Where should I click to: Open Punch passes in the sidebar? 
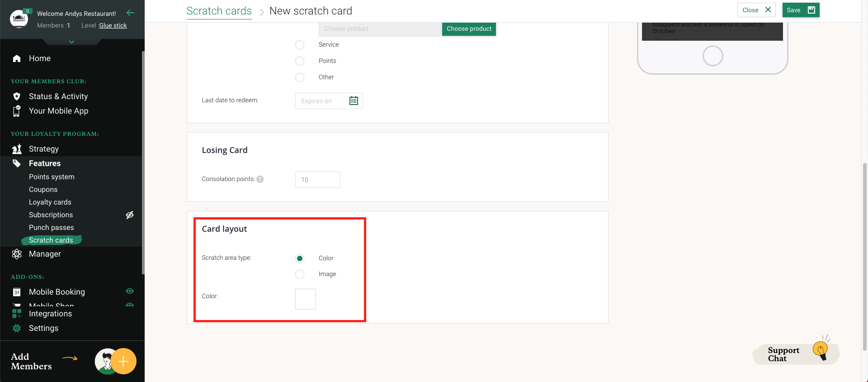[x=52, y=228]
